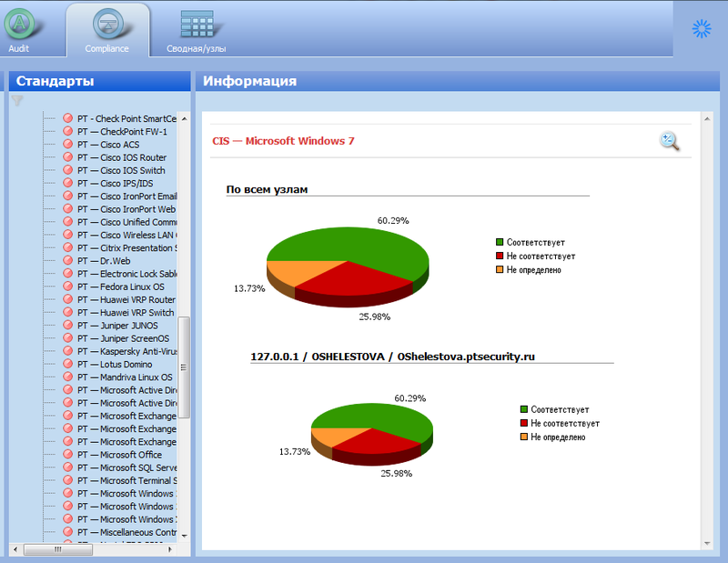This screenshot has height=563, width=728.
Task: Click the zoom magnifier icon in report
Action: [670, 141]
